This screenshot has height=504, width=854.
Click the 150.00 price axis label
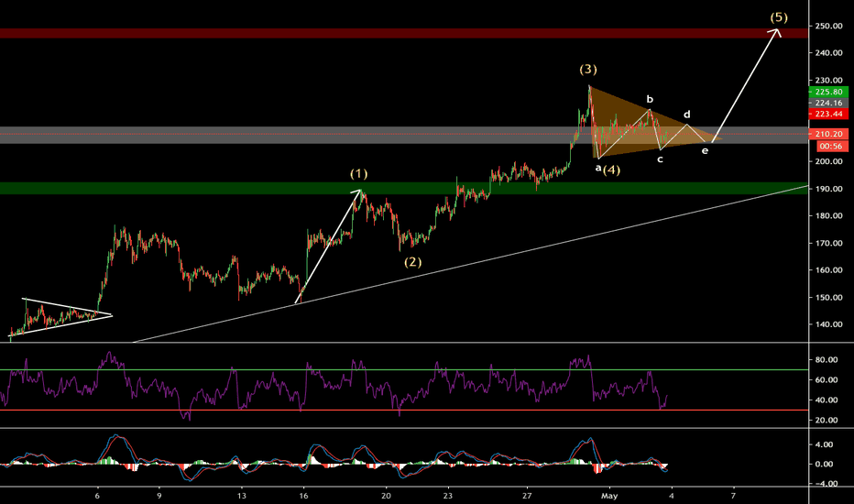click(829, 298)
